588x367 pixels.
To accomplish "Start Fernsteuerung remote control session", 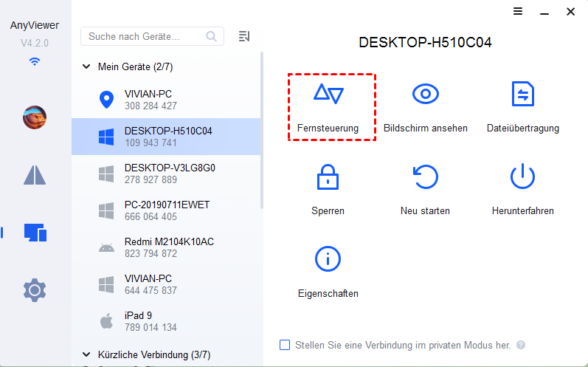I will pyautogui.click(x=328, y=94).
